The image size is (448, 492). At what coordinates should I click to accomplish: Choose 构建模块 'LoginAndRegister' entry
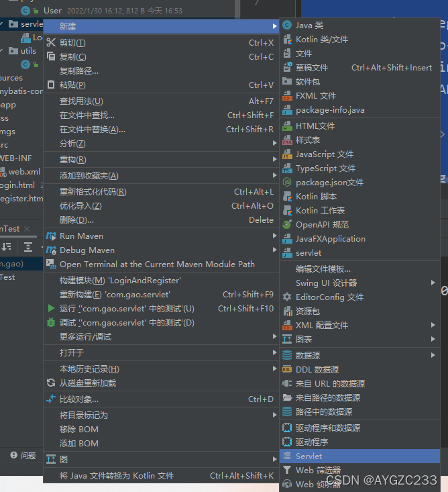pyautogui.click(x=161, y=280)
